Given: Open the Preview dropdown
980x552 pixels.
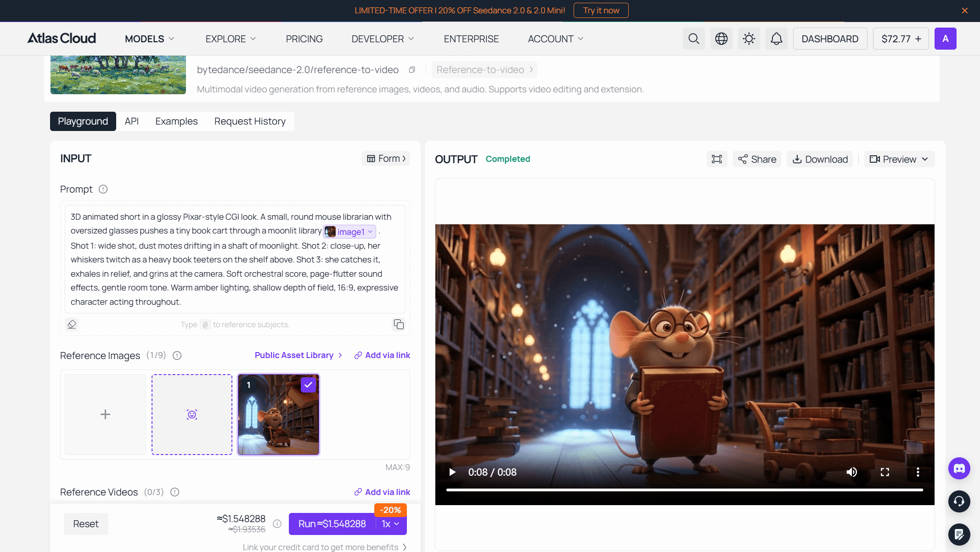Looking at the screenshot, I should (x=899, y=159).
